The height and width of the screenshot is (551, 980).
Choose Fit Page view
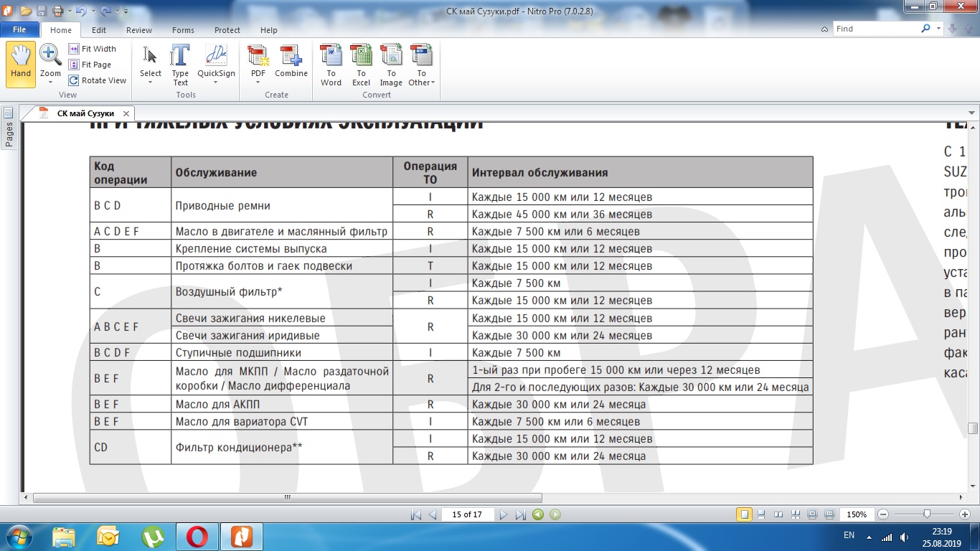click(x=90, y=65)
